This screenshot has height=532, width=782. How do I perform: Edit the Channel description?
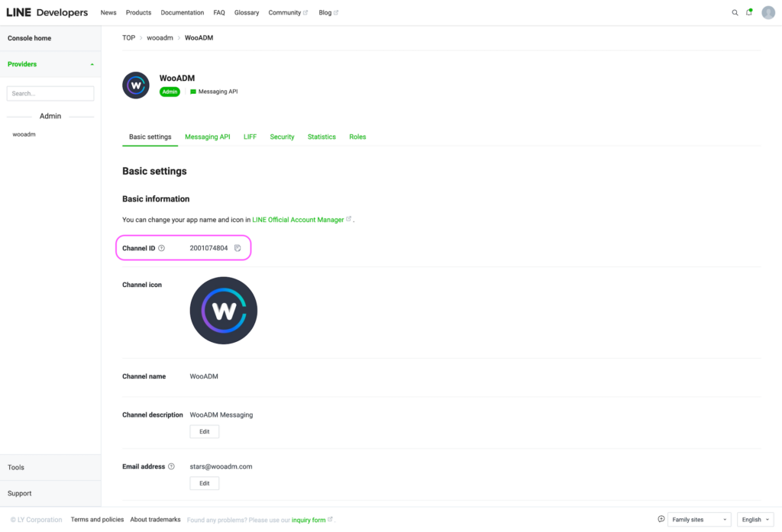[x=204, y=431]
